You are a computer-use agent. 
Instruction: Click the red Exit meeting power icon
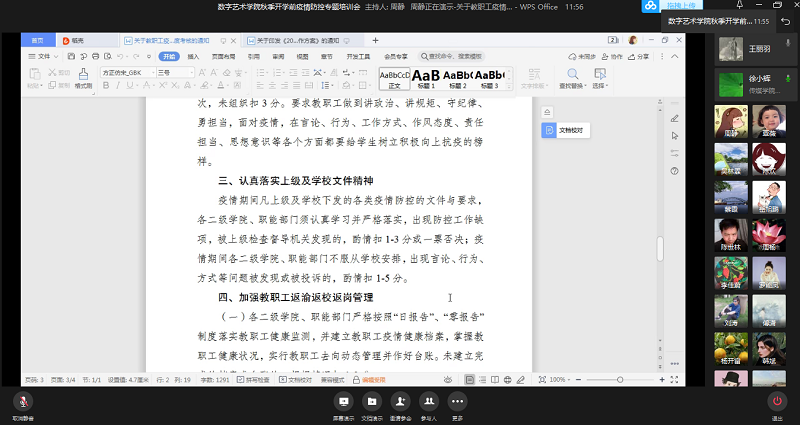tap(777, 402)
